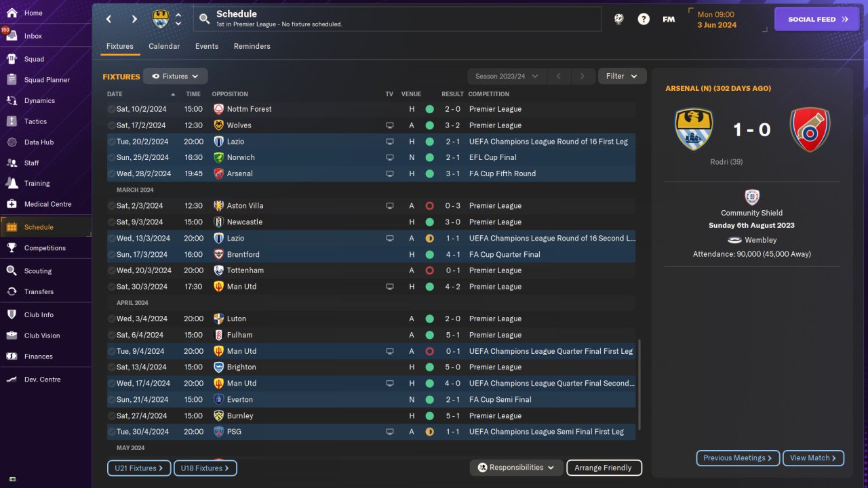868x488 pixels.
Task: Click the Tactics sidebar icon
Action: [12, 121]
